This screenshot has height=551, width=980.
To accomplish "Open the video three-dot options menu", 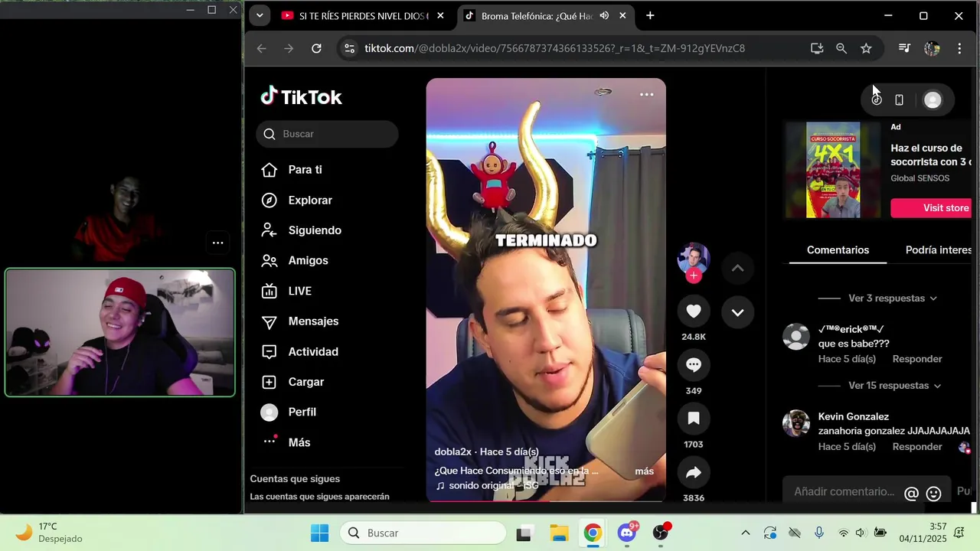I will 646,95.
